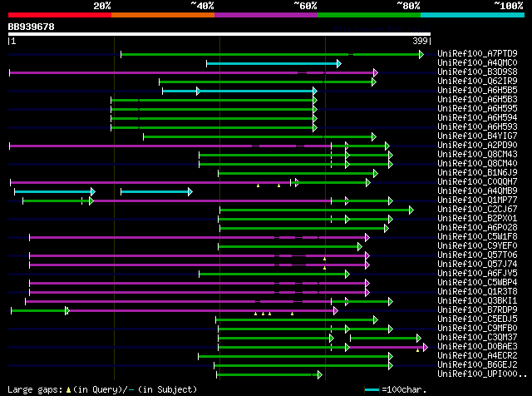Open hit UniRef100_A6H5B5
This screenshot has height=396, width=532.
pyautogui.click(x=477, y=90)
